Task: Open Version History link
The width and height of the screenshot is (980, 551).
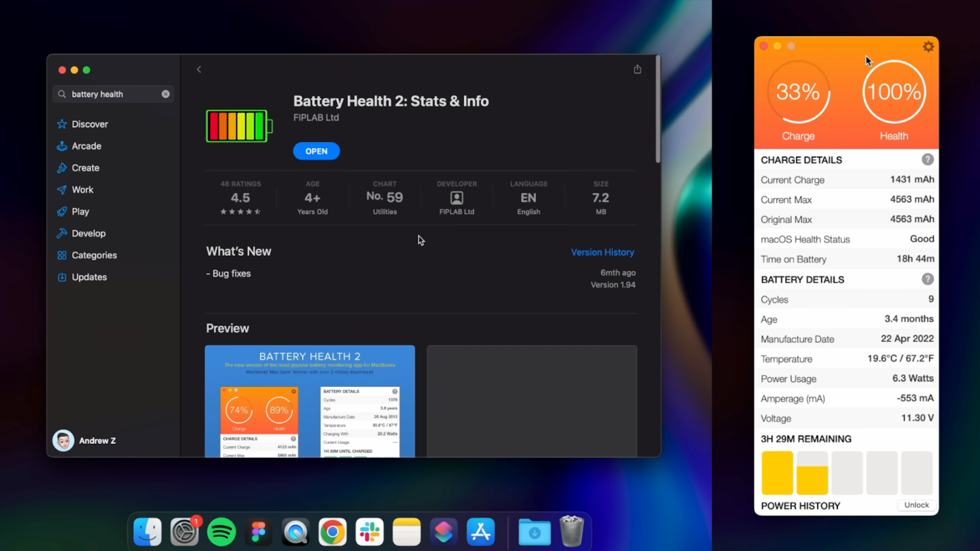Action: point(603,252)
